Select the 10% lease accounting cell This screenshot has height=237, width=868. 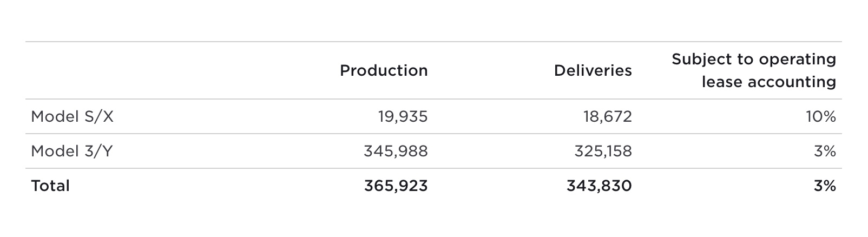[x=820, y=116]
